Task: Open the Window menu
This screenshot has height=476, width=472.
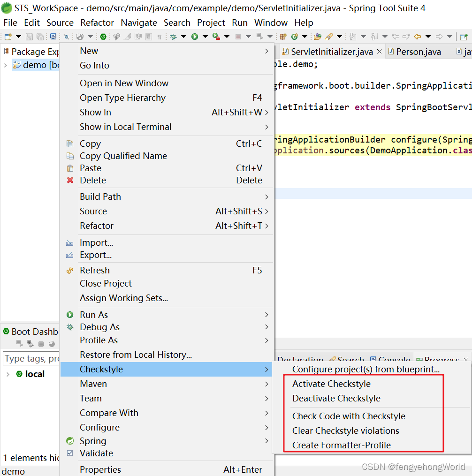Action: pos(271,23)
